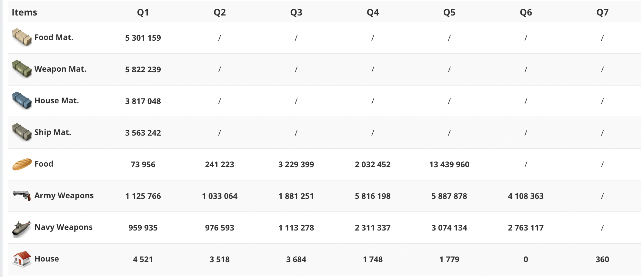644x277 pixels.
Task: Click the Items column header
Action: [x=25, y=12]
